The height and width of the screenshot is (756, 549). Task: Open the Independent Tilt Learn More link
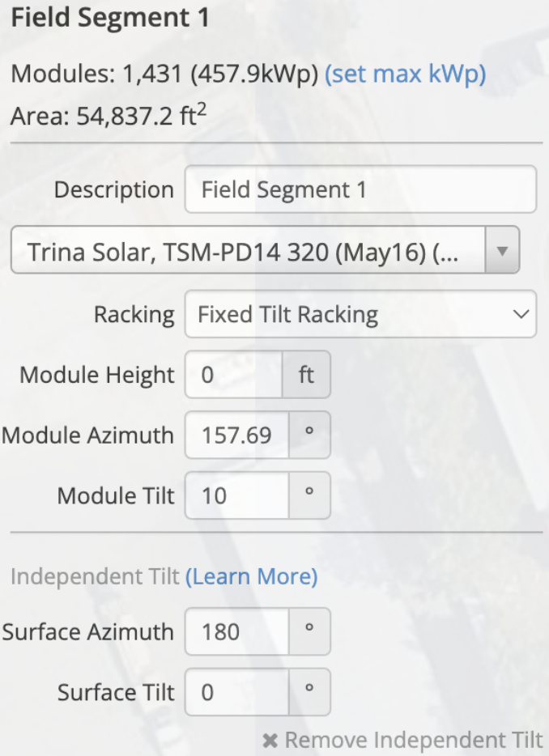pyautogui.click(x=251, y=576)
